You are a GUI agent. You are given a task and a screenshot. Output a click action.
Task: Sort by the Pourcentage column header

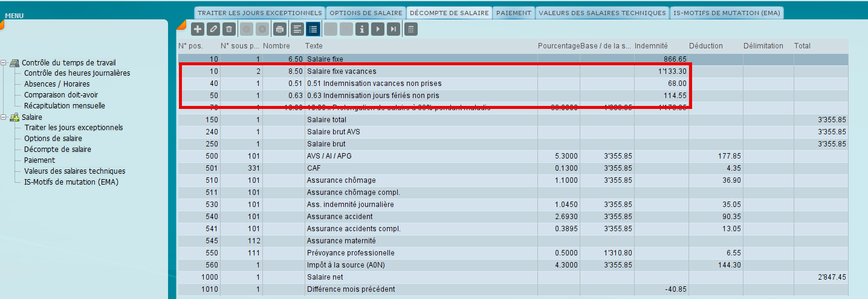[559, 46]
